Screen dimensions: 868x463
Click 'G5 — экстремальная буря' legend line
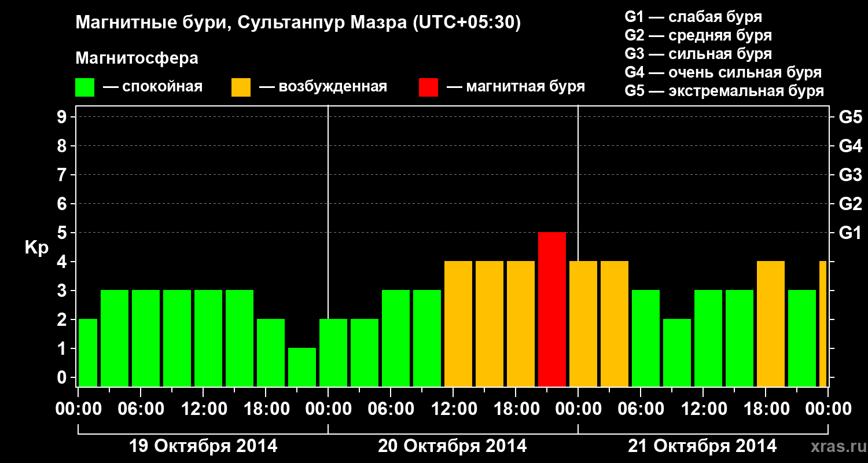click(x=724, y=91)
